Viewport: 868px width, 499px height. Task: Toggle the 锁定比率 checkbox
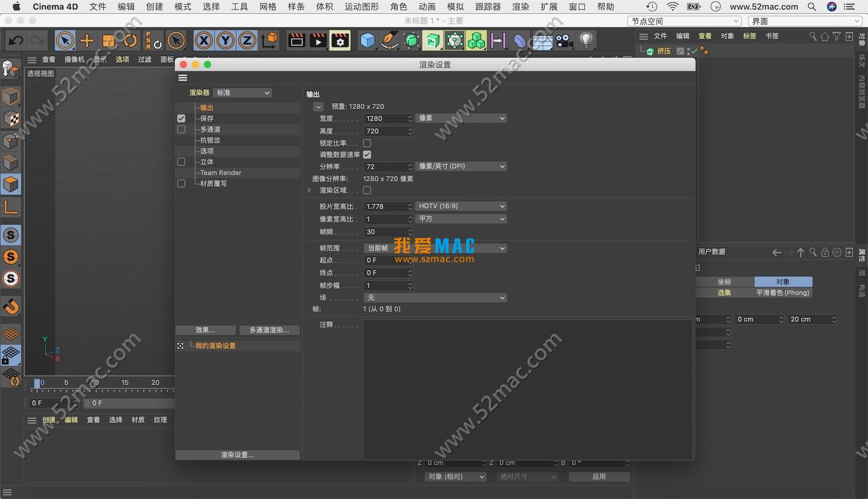coord(367,143)
